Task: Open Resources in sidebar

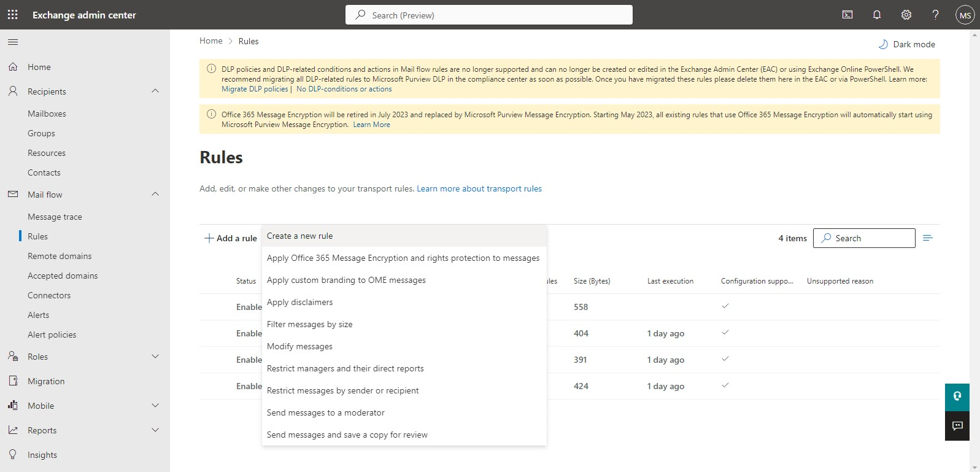Action: (47, 153)
